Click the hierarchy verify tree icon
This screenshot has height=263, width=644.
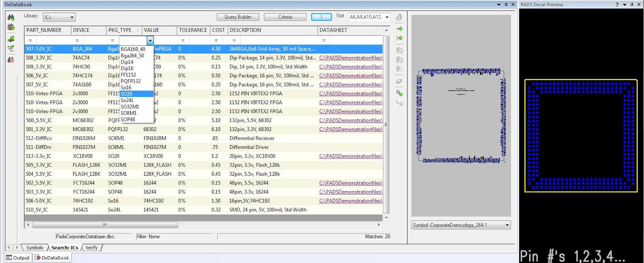[11, 48]
